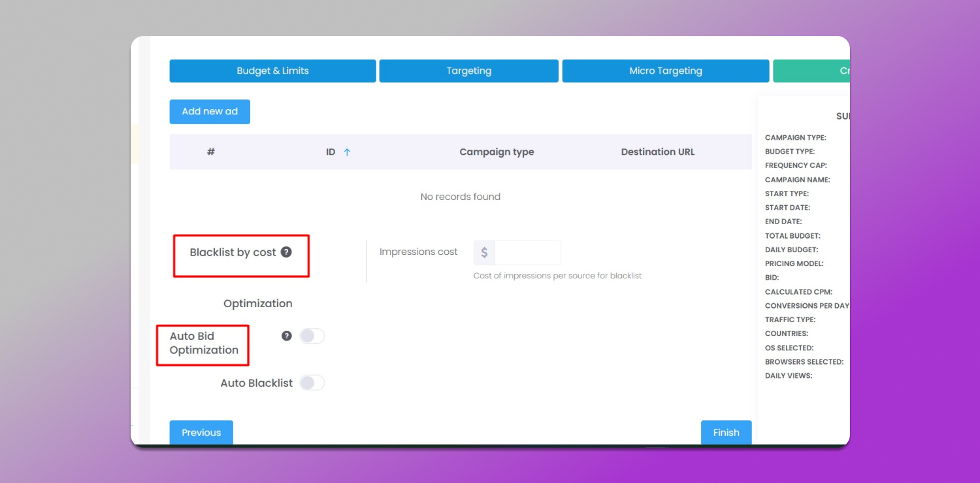
Task: Turn on the Auto Blacklist toggle
Action: point(312,383)
